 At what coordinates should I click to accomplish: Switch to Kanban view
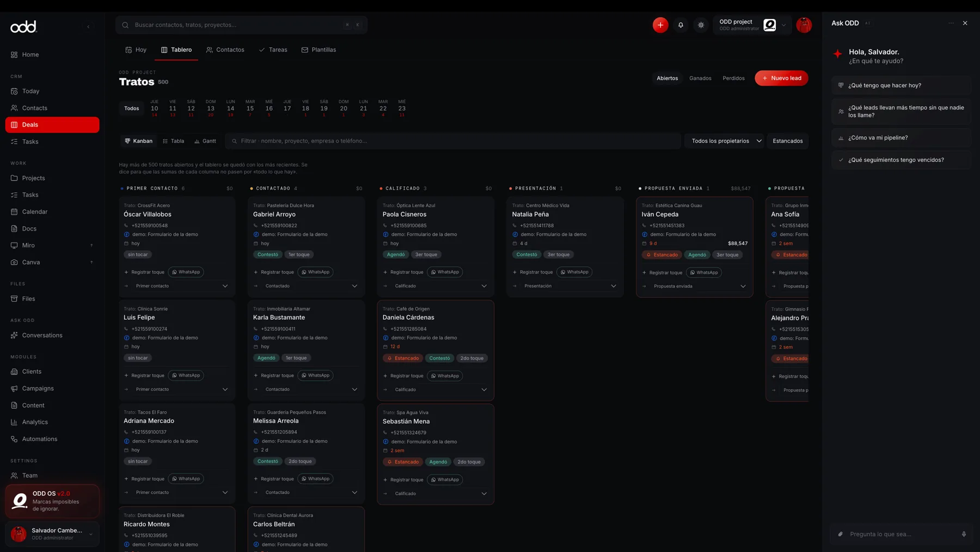[138, 141]
